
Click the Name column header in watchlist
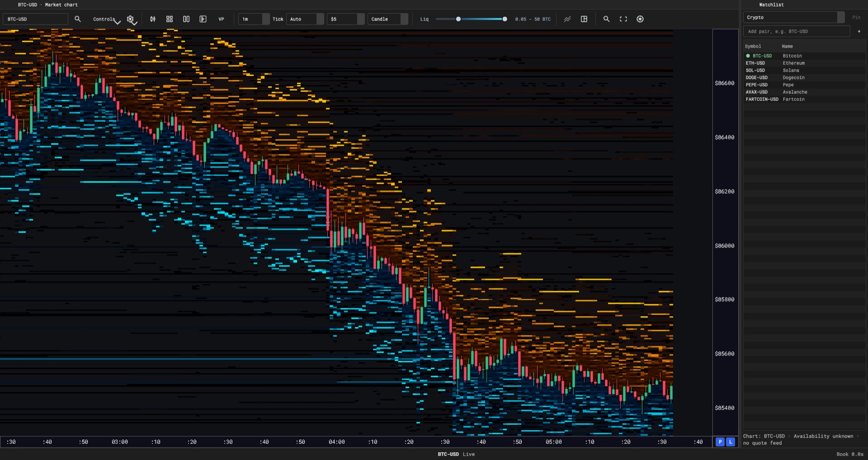(787, 47)
